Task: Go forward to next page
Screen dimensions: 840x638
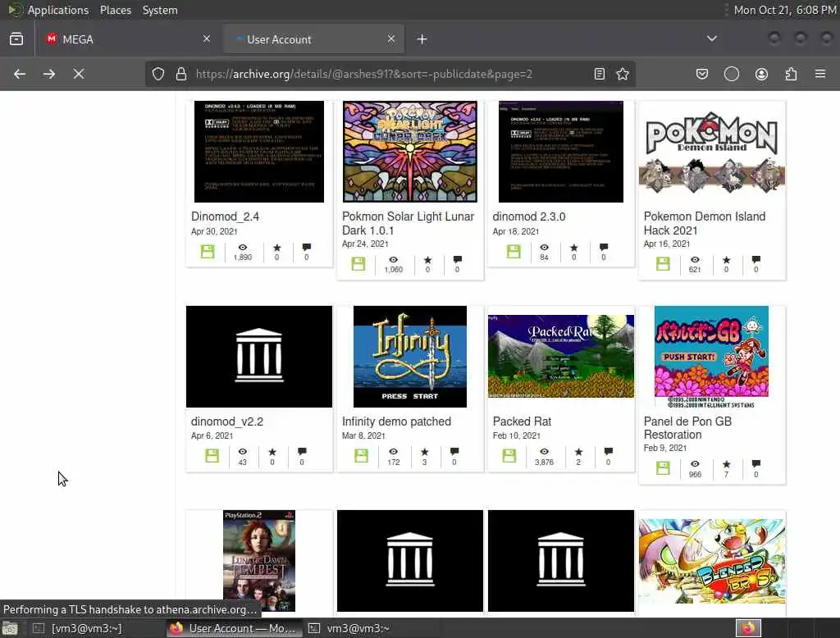Action: click(x=49, y=74)
